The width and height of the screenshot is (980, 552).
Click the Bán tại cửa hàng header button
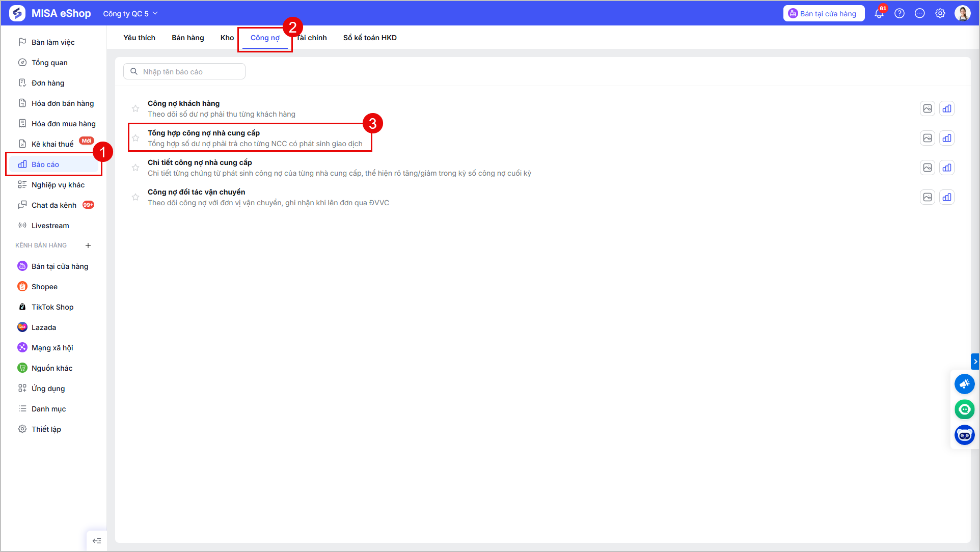tap(824, 14)
